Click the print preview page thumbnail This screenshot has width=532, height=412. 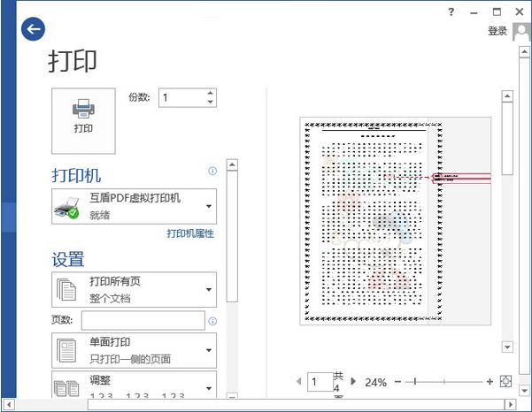pos(396,221)
